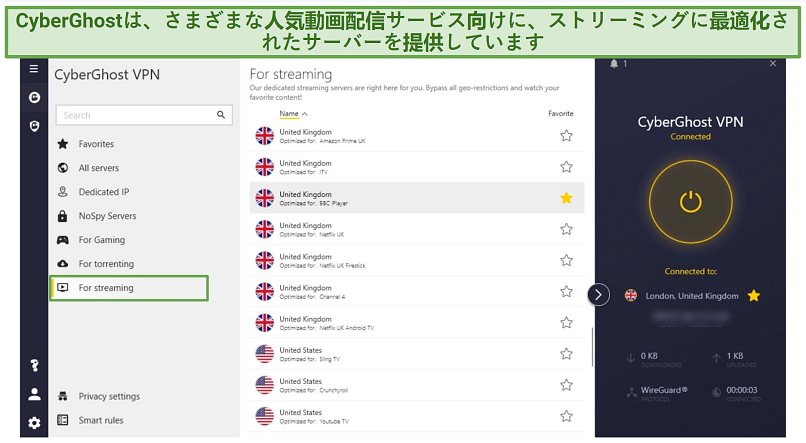The height and width of the screenshot is (443, 806).
Task: Click the help question mark icon
Action: pos(34,365)
